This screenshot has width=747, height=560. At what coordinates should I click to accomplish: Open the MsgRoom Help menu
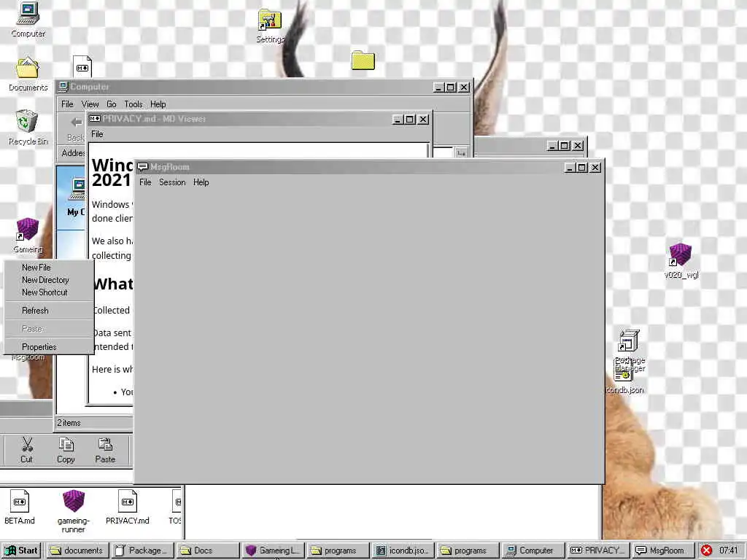[201, 182]
